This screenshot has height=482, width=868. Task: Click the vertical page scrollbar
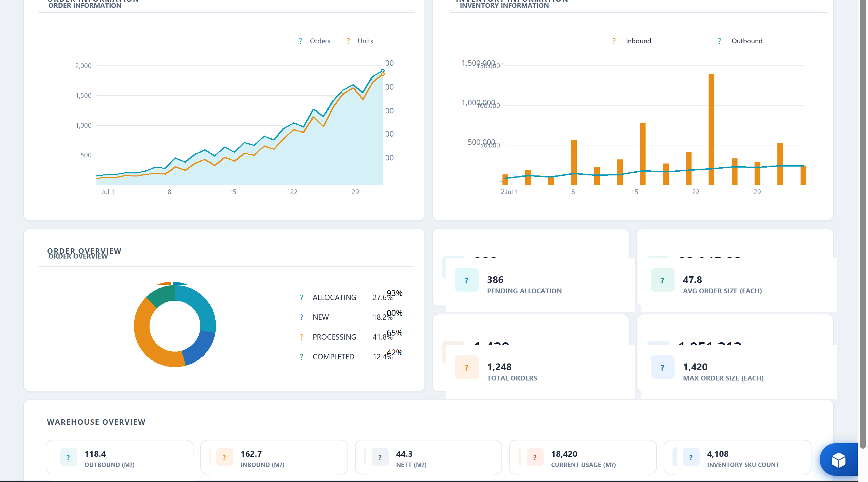(863, 225)
